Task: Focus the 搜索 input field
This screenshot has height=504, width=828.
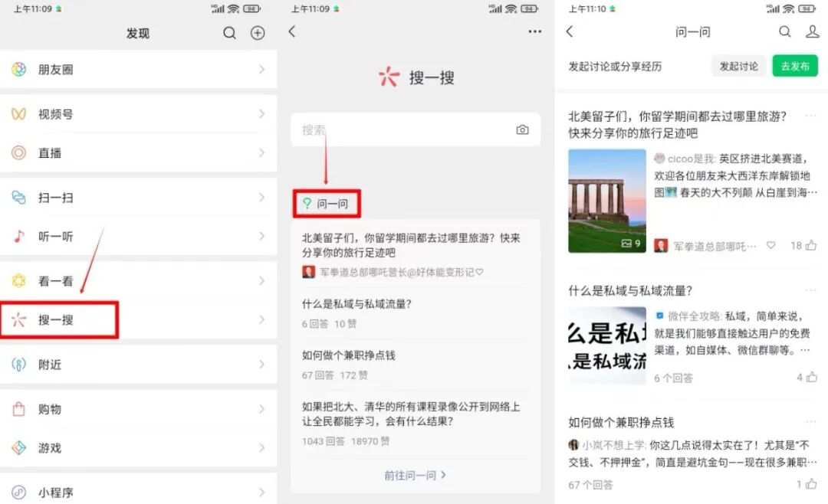Action: click(x=415, y=129)
